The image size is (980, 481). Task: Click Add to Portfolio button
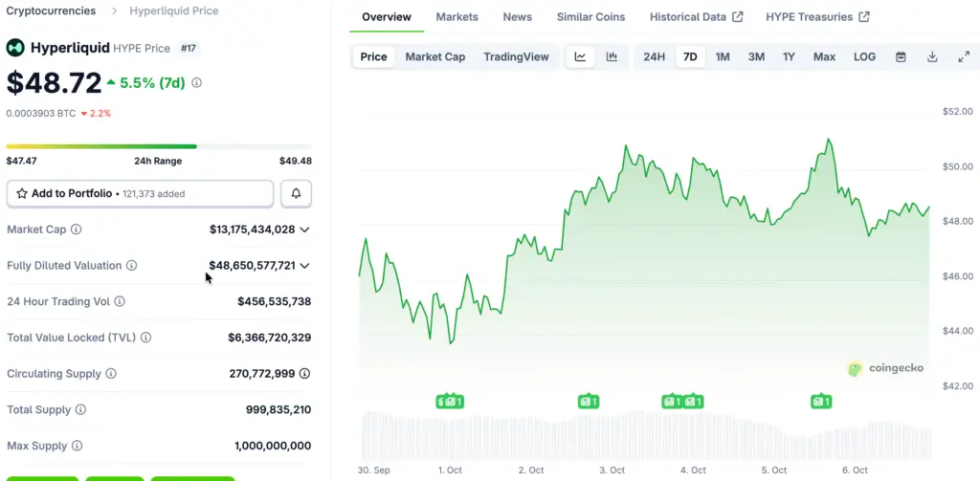(x=140, y=193)
